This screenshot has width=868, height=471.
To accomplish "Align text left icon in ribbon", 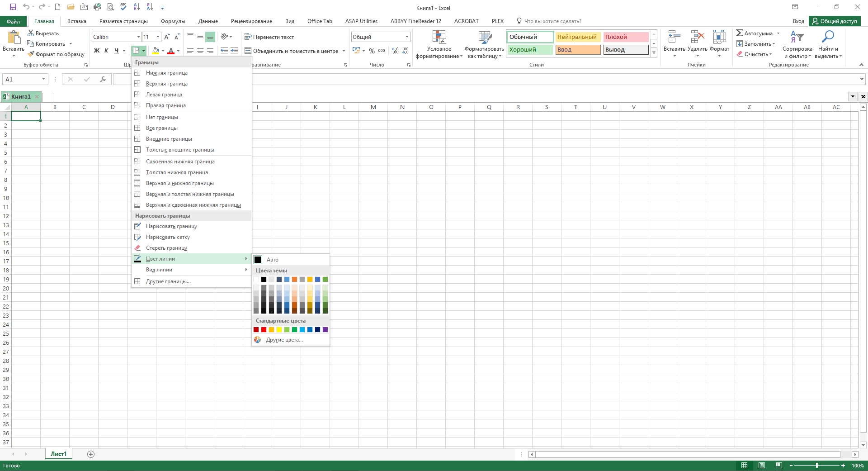I will pyautogui.click(x=190, y=51).
